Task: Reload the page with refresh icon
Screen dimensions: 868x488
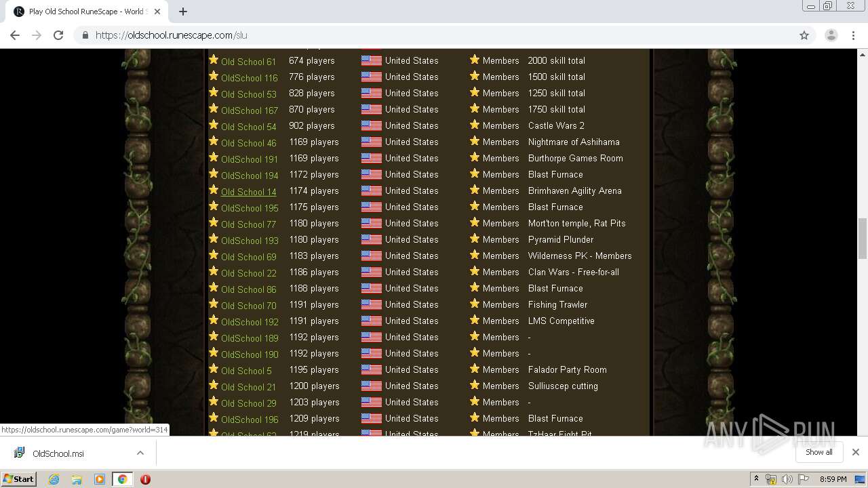Action: click(x=58, y=35)
